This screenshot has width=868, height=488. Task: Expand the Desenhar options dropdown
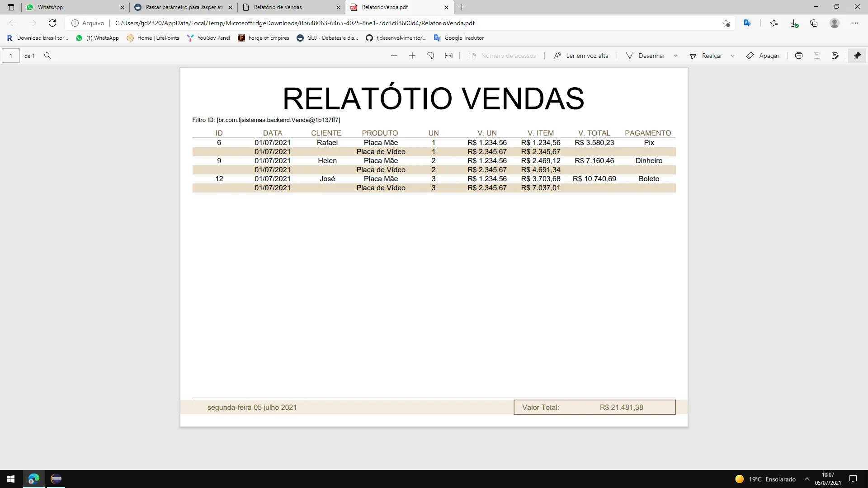click(x=676, y=56)
